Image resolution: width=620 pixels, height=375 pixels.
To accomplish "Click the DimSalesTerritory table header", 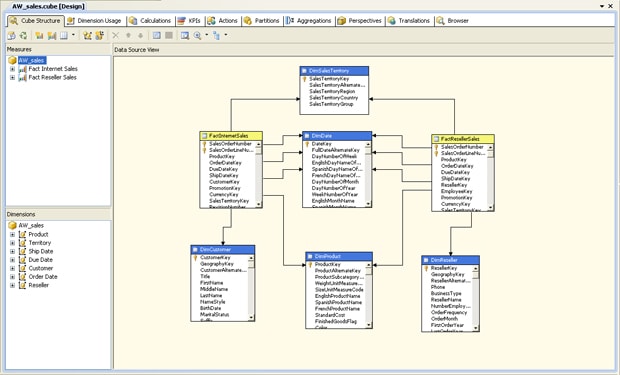I will coord(334,71).
